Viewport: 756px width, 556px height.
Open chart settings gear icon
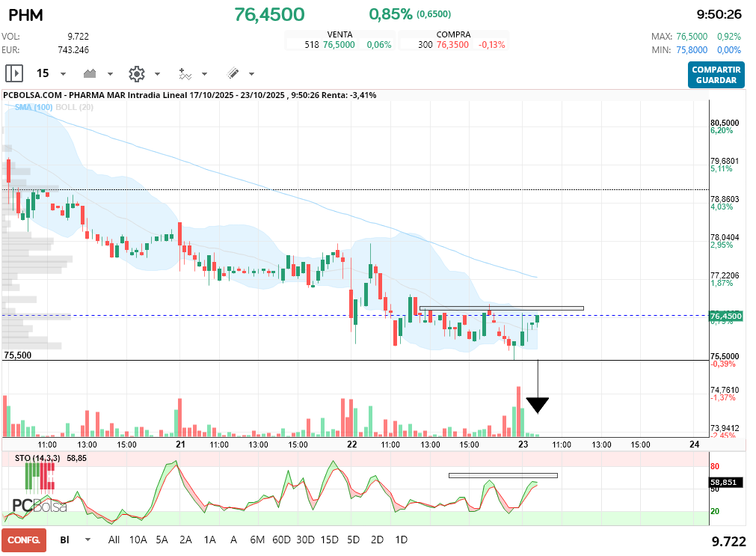[x=137, y=74]
